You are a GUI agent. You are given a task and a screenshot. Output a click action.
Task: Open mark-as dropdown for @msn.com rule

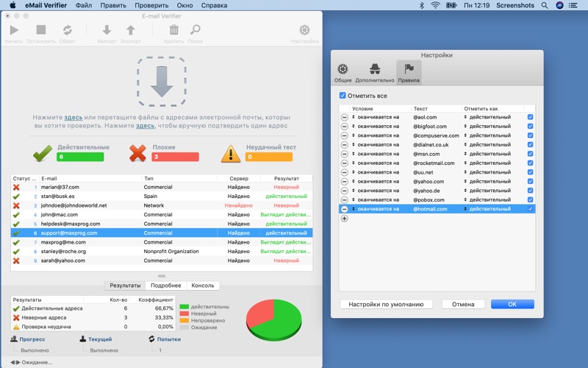click(487, 154)
